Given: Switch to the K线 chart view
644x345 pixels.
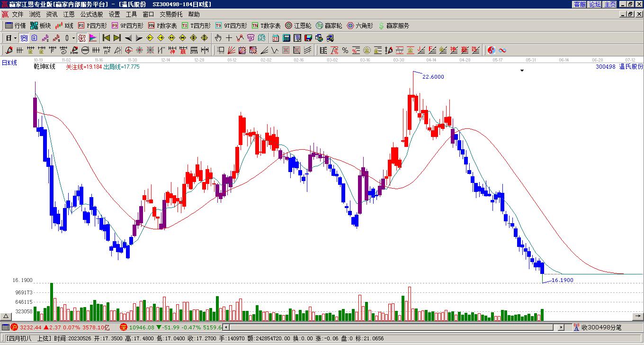Looking at the screenshot, I should (x=64, y=26).
